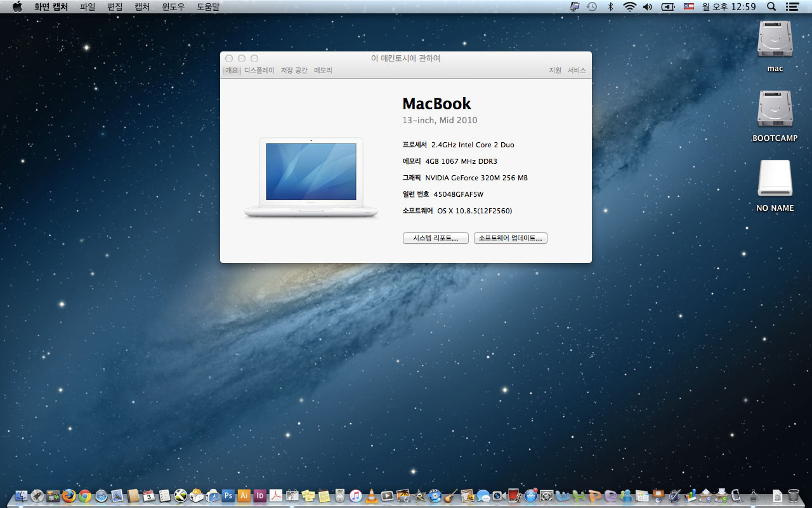812x508 pixels.
Task: Open iTunes from the dock
Action: coord(356,496)
